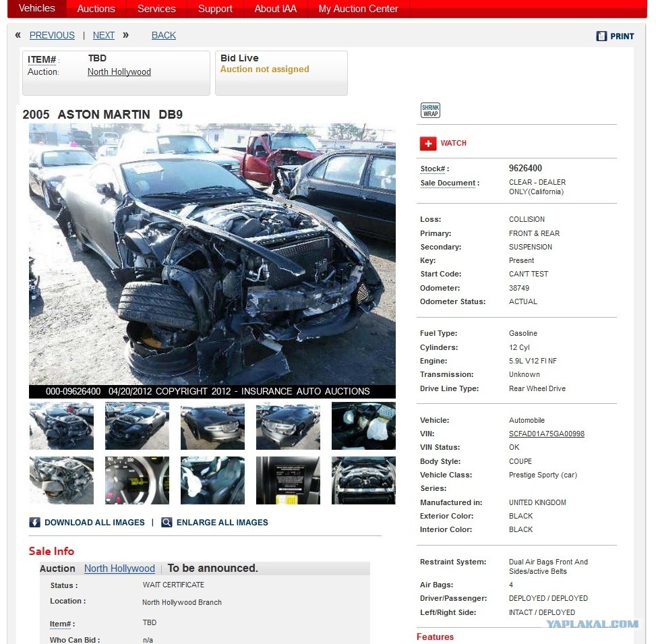The height and width of the screenshot is (644, 656).
Task: Click the PRINT text link
Action: tap(622, 36)
